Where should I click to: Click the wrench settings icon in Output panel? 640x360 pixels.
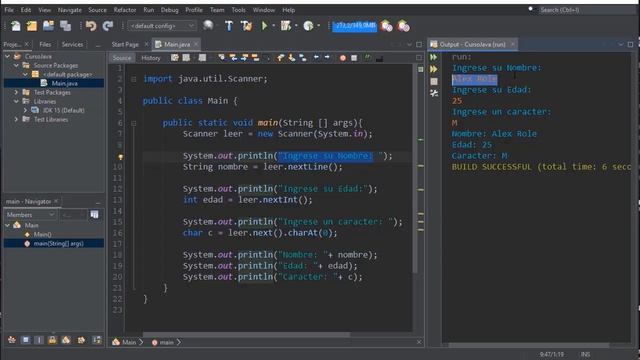point(433,93)
